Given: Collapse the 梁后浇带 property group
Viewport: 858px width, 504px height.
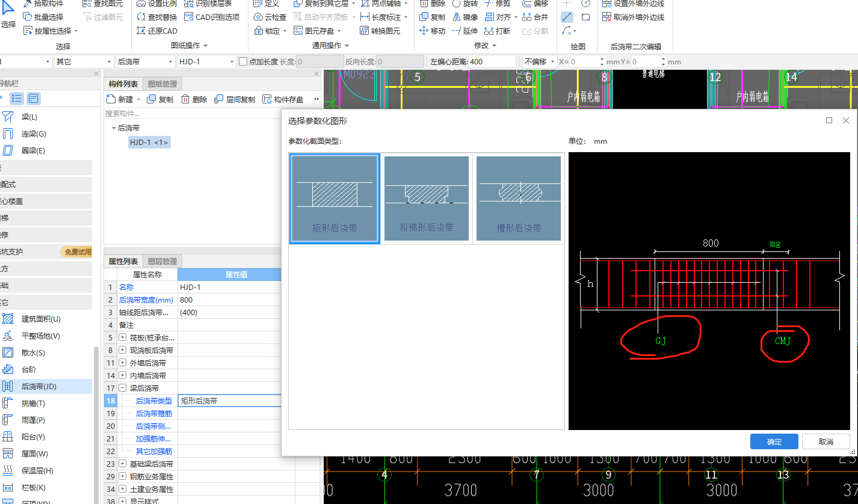Looking at the screenshot, I should pos(123,389).
